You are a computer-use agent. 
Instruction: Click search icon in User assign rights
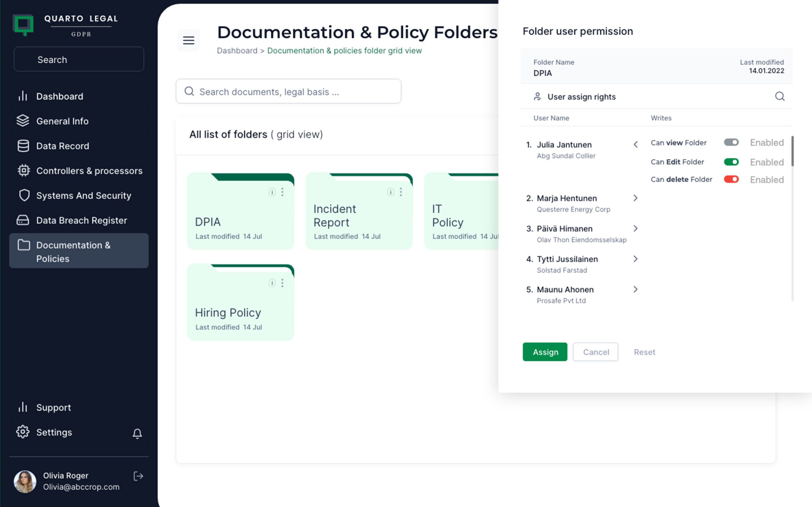(779, 97)
